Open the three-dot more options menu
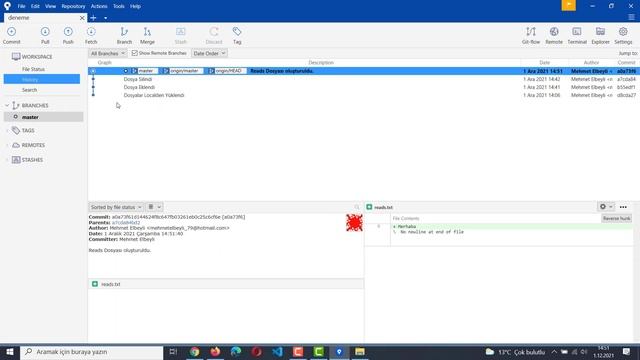Screen dimensions: 640x360 tap(623, 207)
